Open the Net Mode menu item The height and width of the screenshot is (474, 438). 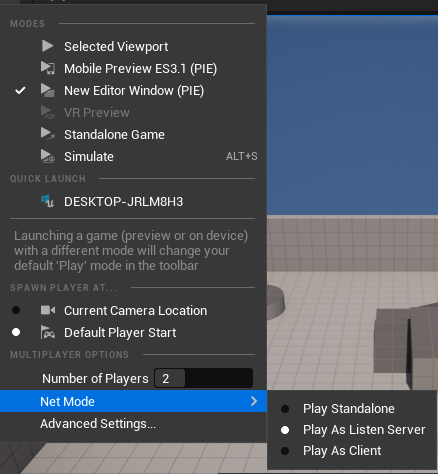coord(133,401)
